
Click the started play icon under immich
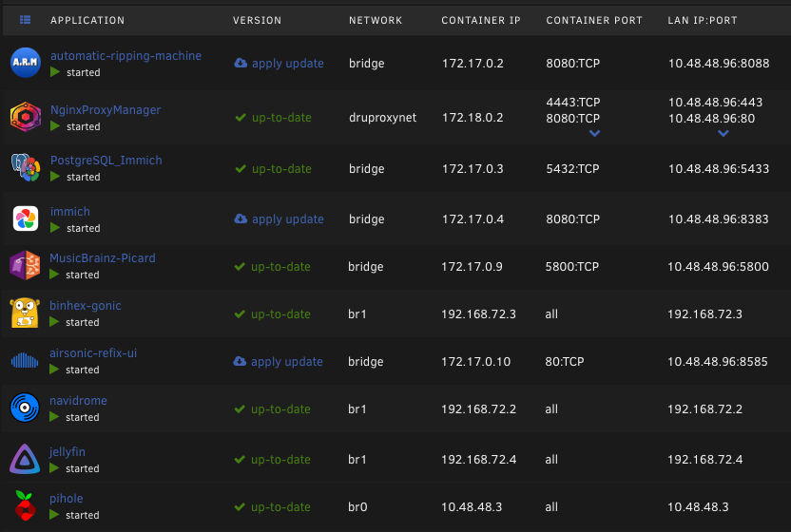tap(55, 228)
